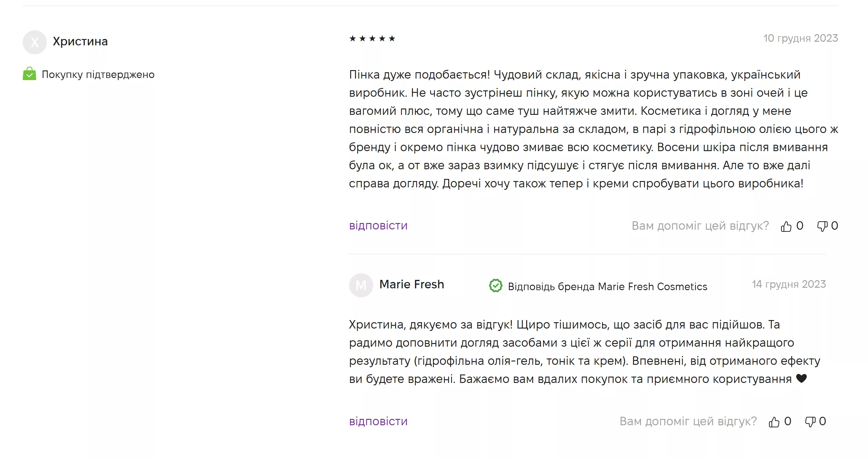
Task: Click thumbs up on Христина's review
Action: tap(786, 226)
